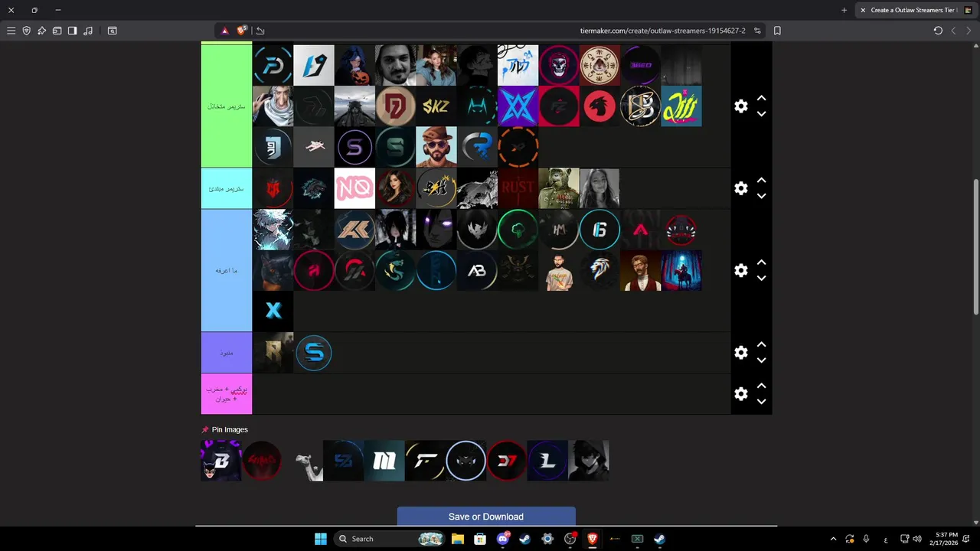Viewport: 980px width, 551px height.
Task: Close the Outlaw Streamers tab
Action: (x=863, y=10)
